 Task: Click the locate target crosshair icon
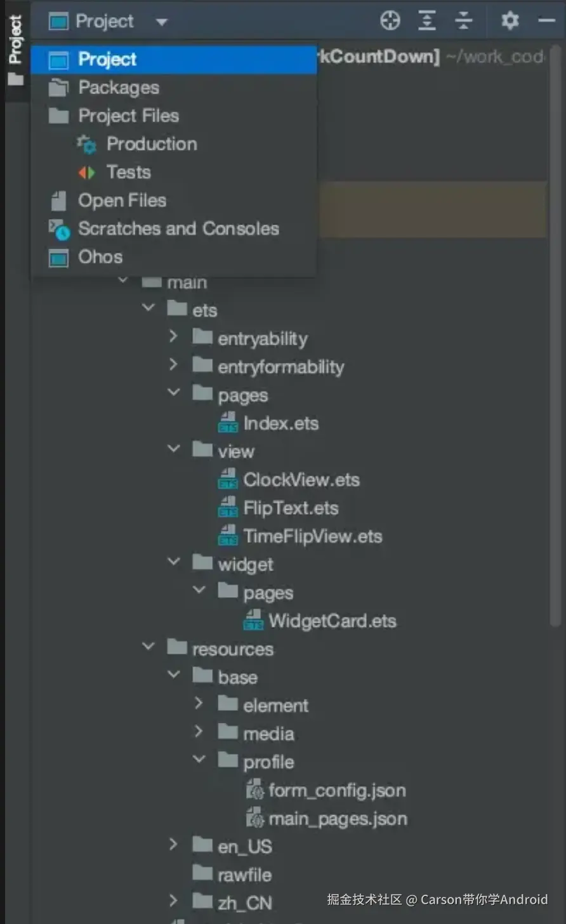[x=390, y=21]
